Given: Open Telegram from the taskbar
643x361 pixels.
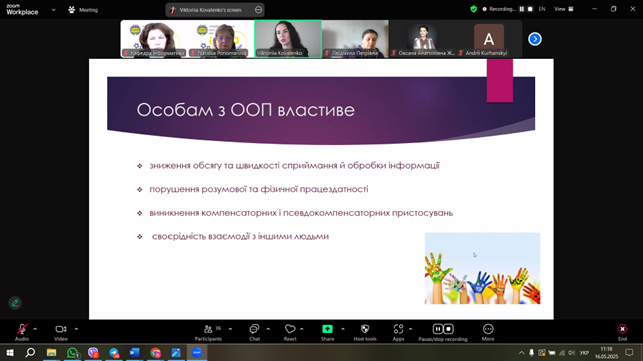Looking at the screenshot, I should point(114,352).
